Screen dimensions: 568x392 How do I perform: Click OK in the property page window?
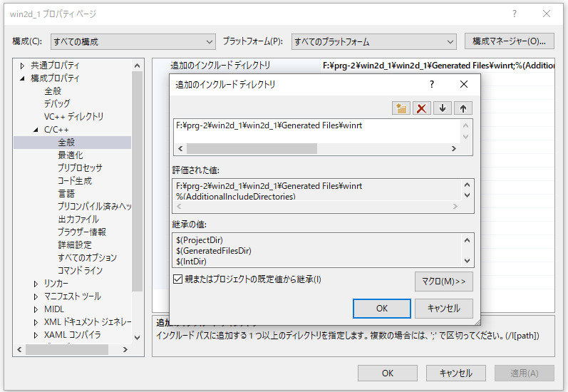[x=388, y=373]
